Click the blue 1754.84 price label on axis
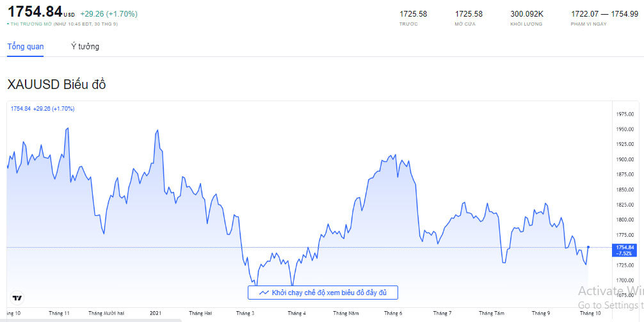The height and width of the screenshot is (322, 644). pyautogui.click(x=624, y=250)
